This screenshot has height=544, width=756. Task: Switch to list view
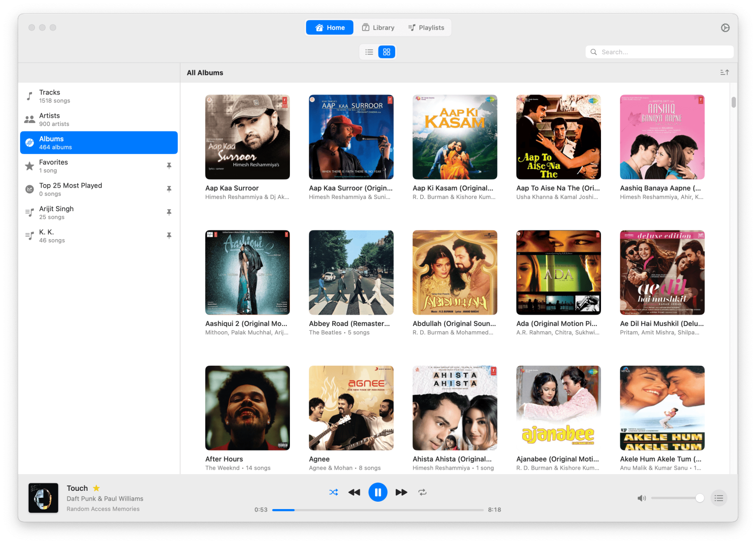[x=369, y=52]
